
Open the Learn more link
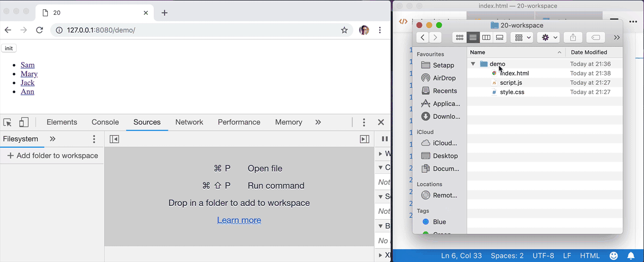click(239, 220)
